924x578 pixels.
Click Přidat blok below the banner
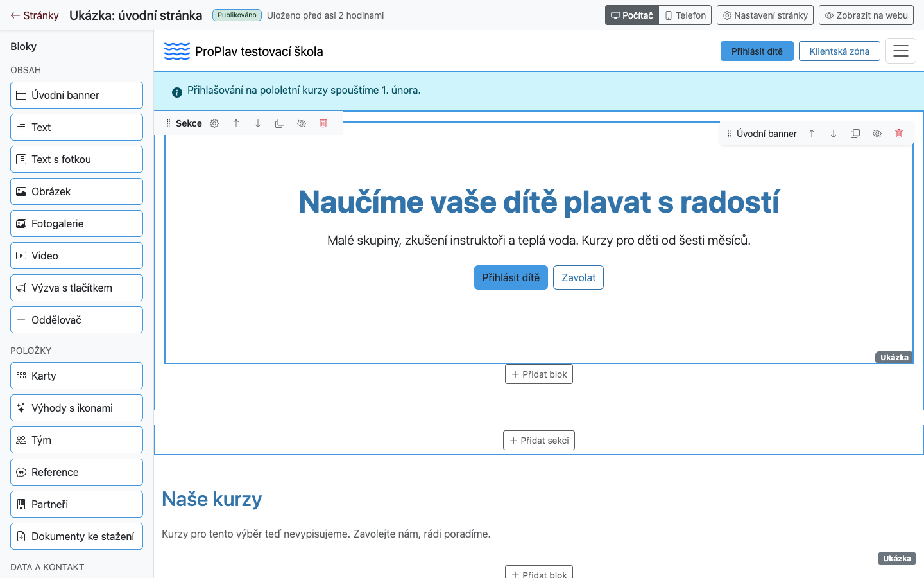pos(539,374)
